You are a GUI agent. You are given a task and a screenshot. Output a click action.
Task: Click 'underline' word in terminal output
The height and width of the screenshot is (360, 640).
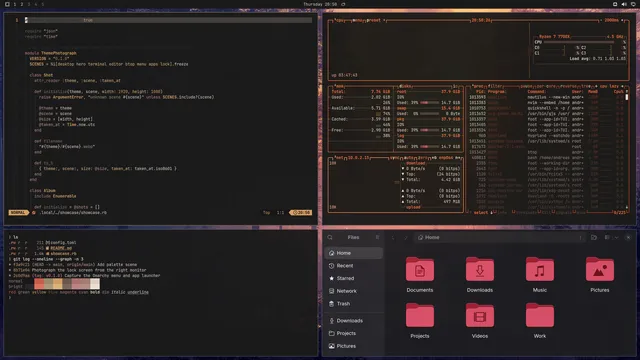tap(138, 292)
